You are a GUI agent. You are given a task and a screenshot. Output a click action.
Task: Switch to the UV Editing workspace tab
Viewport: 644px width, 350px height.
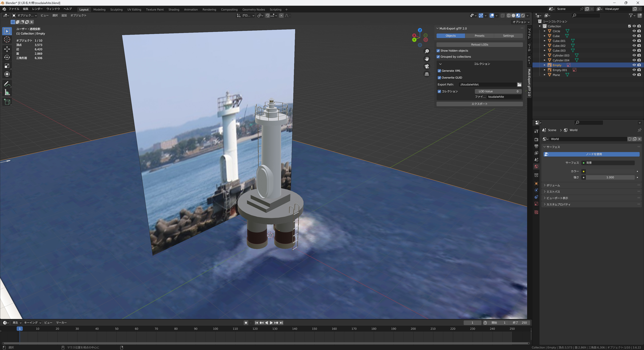click(x=134, y=10)
